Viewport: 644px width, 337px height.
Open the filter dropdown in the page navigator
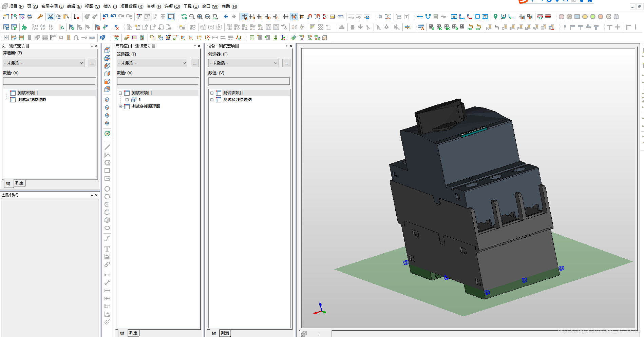click(44, 63)
